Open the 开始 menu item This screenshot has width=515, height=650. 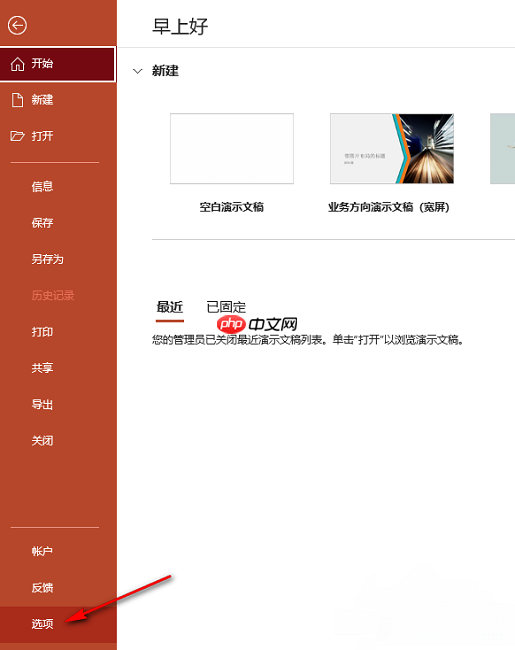(58, 64)
